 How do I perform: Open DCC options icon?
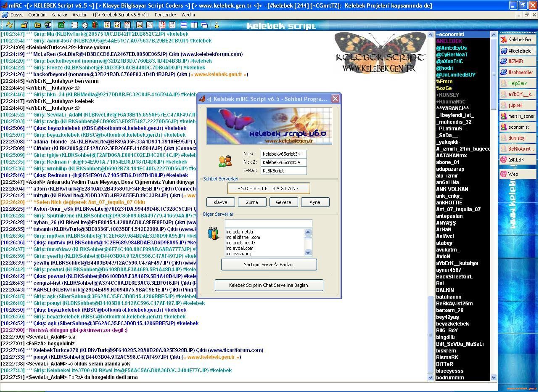tap(127, 25)
